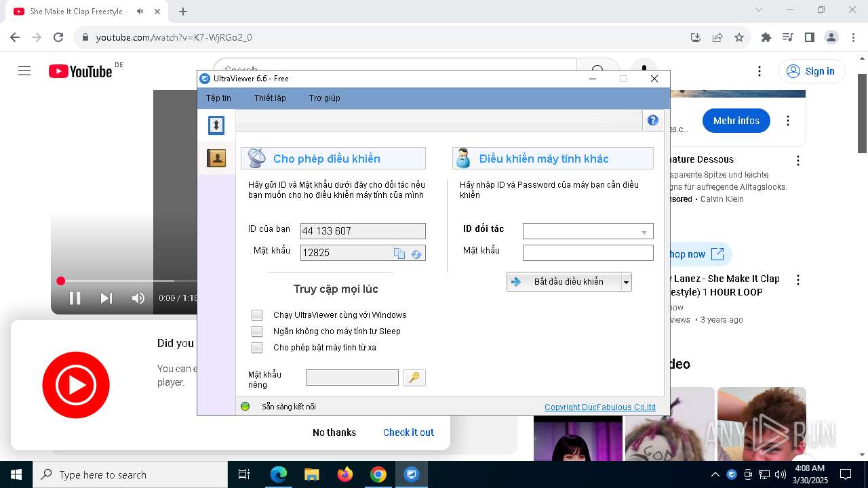Open the She Make It Clap 1 HOUR LOOP video title
The height and width of the screenshot is (488, 868).
(x=723, y=285)
